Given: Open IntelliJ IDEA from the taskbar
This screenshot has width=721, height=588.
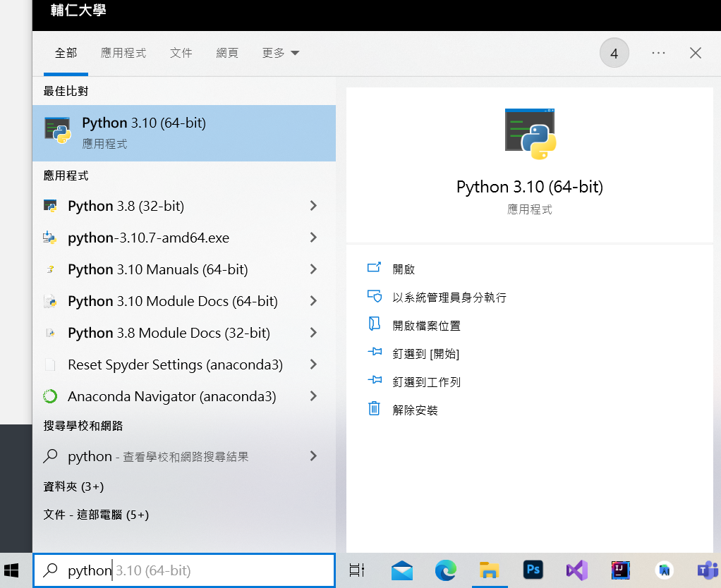Looking at the screenshot, I should (620, 570).
